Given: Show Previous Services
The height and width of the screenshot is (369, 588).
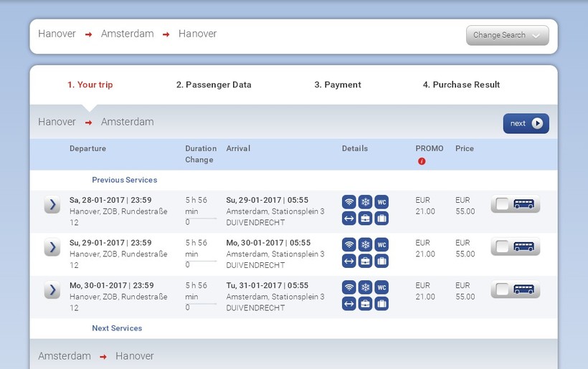Looking at the screenshot, I should point(124,180).
